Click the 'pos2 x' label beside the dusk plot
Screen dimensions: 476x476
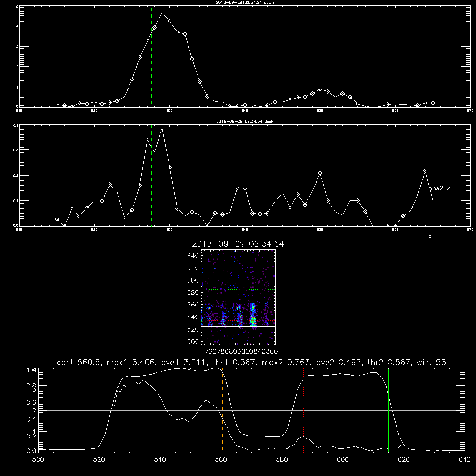point(439,188)
